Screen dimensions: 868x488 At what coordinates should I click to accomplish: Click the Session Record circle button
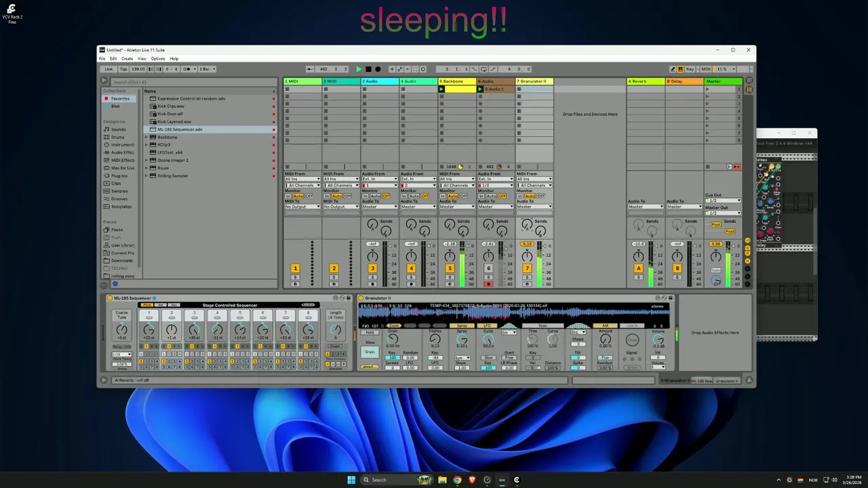423,69
